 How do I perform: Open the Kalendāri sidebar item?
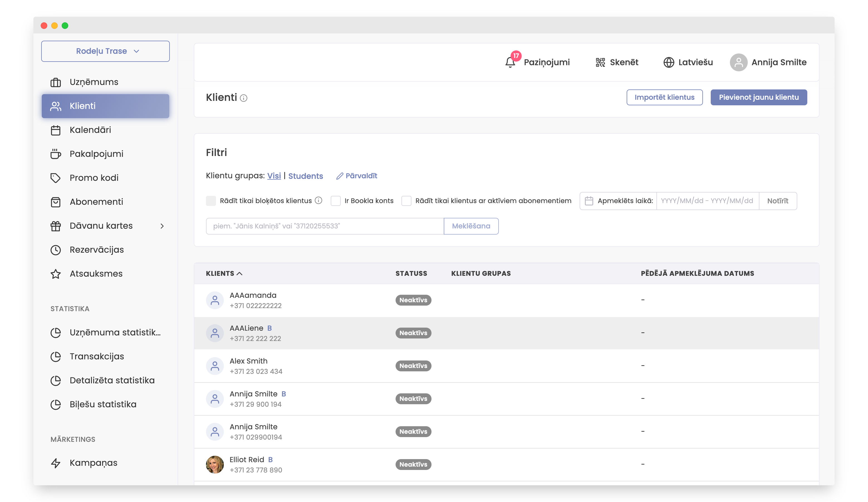click(x=90, y=130)
